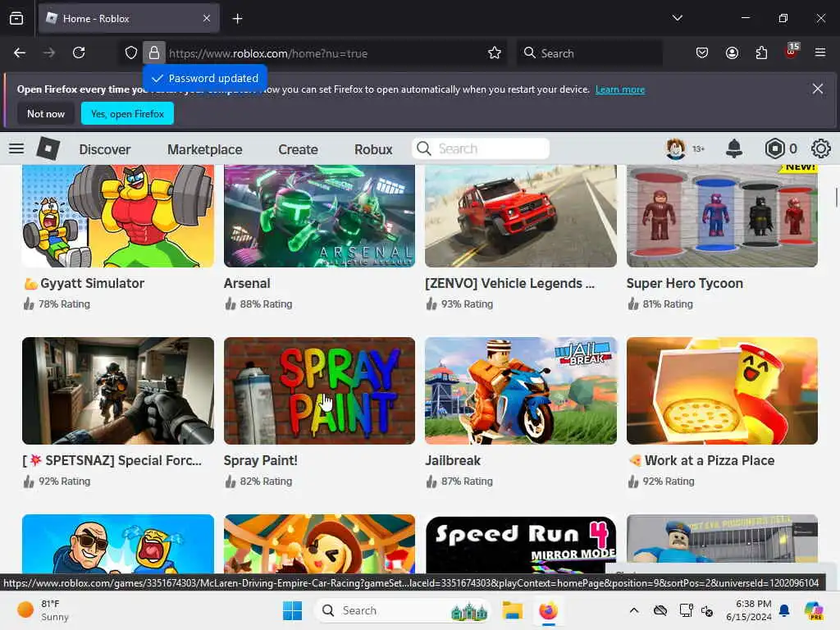Bookmark this page with the star
This screenshot has width=840, height=630.
click(495, 52)
